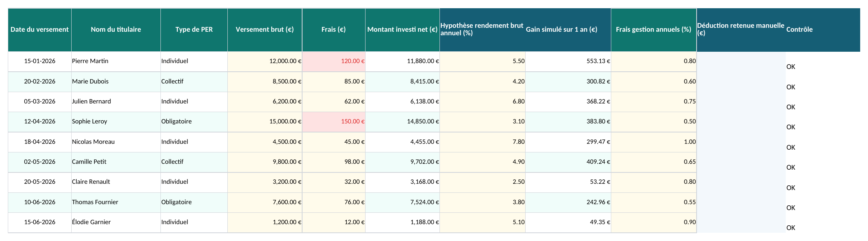Click the date cell 15-01-2026
Screen dimensions: 868x241
coord(40,62)
